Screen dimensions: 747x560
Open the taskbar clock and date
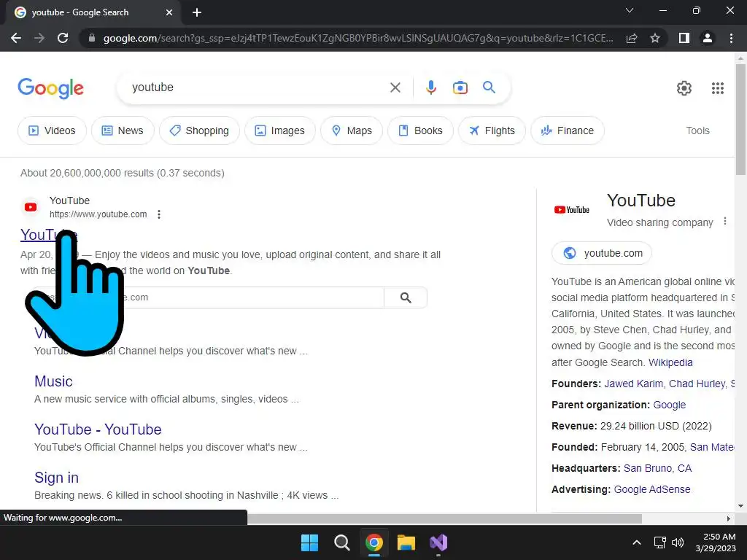pos(716,542)
